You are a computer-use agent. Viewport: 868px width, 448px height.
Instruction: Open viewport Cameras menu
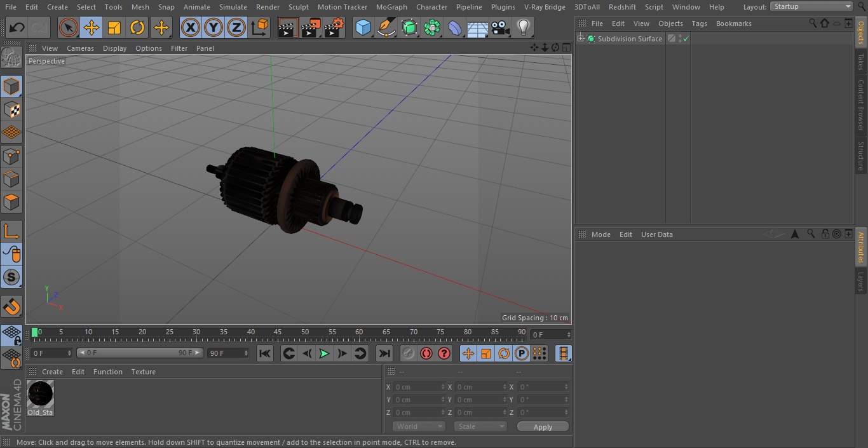coord(80,48)
